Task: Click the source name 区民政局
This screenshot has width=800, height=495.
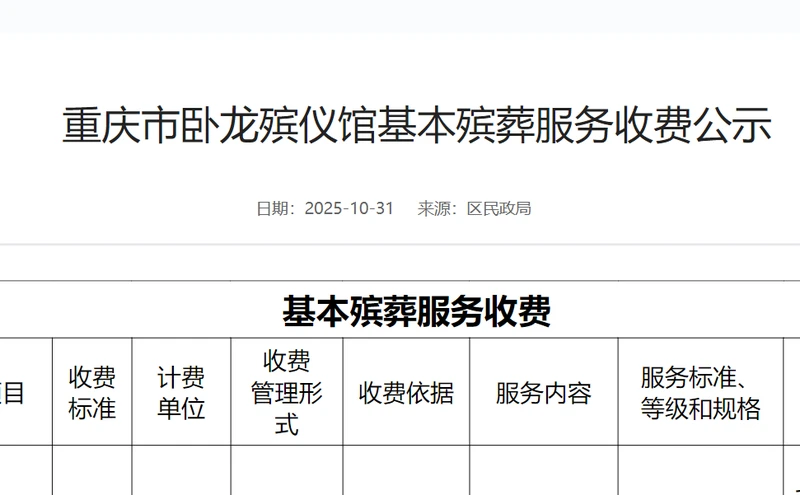Action: (x=499, y=209)
